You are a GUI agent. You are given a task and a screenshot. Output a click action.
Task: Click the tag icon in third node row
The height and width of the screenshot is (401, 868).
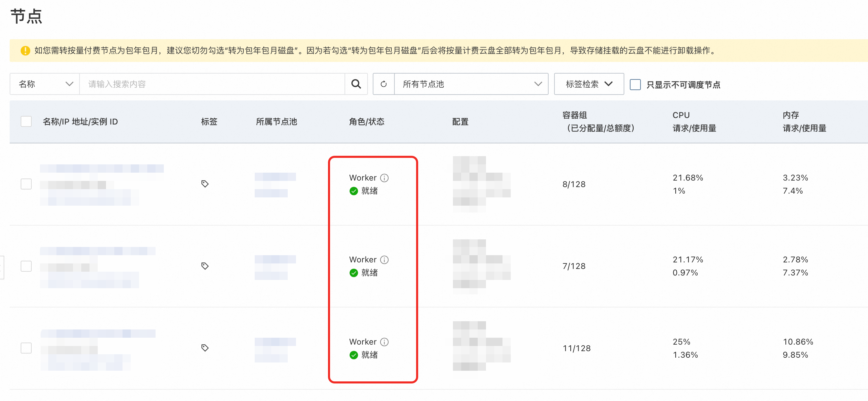(x=205, y=348)
